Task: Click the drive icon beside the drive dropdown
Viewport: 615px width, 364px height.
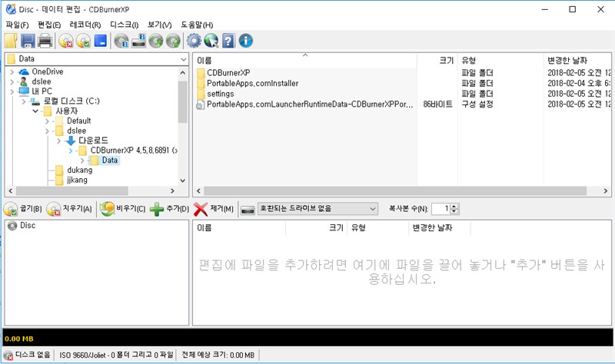Action: (248, 209)
